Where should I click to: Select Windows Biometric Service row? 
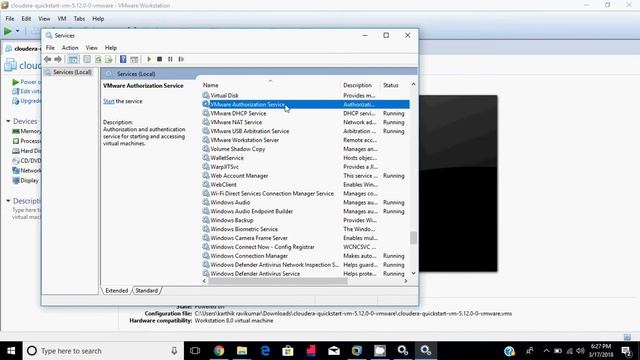(305, 229)
